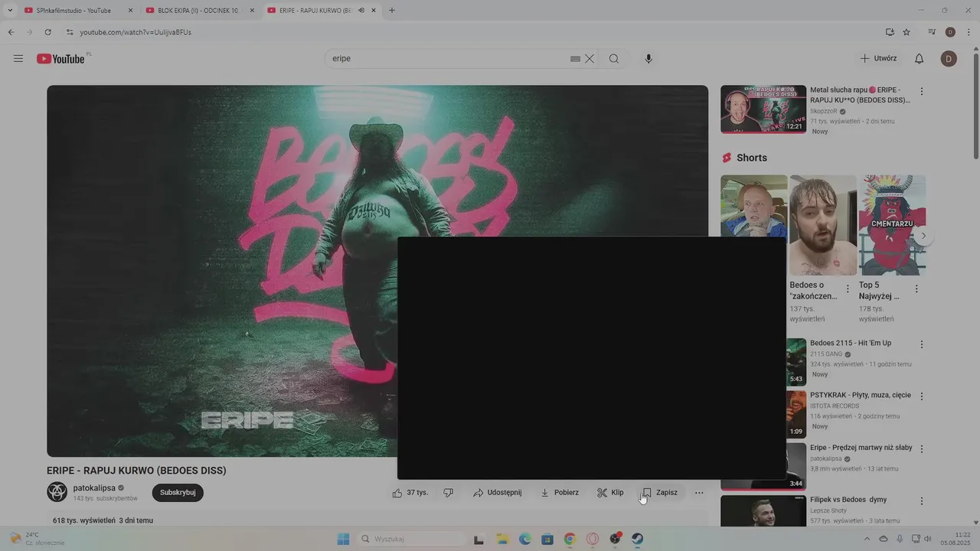Open options for Bedoes 2115 Hit 'Em Up

pyautogui.click(x=922, y=345)
